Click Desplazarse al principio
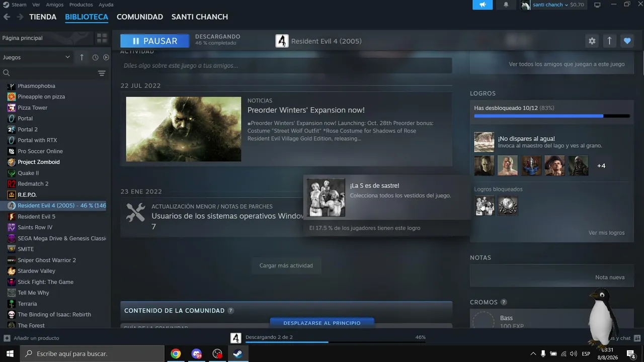The width and height of the screenshot is (644, 362). [x=322, y=323]
